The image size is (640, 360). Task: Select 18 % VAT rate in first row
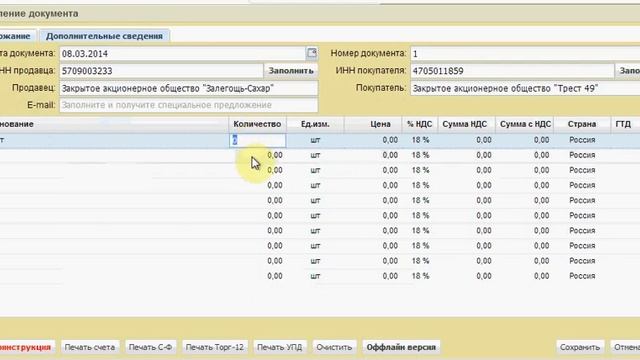[x=420, y=140]
